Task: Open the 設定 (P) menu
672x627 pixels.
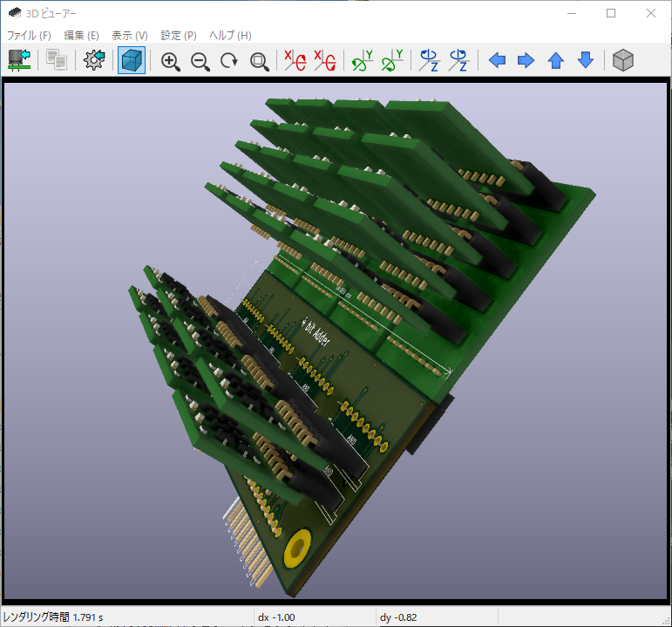Action: tap(179, 35)
